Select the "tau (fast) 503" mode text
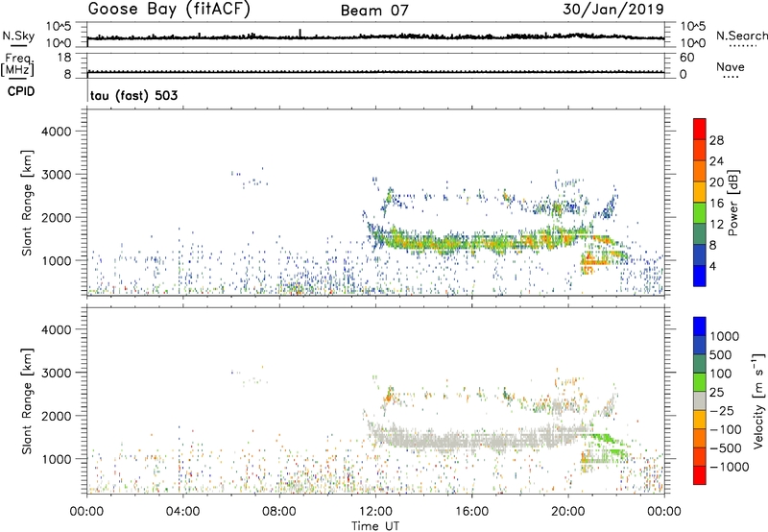The width and height of the screenshot is (768, 532). [x=133, y=95]
